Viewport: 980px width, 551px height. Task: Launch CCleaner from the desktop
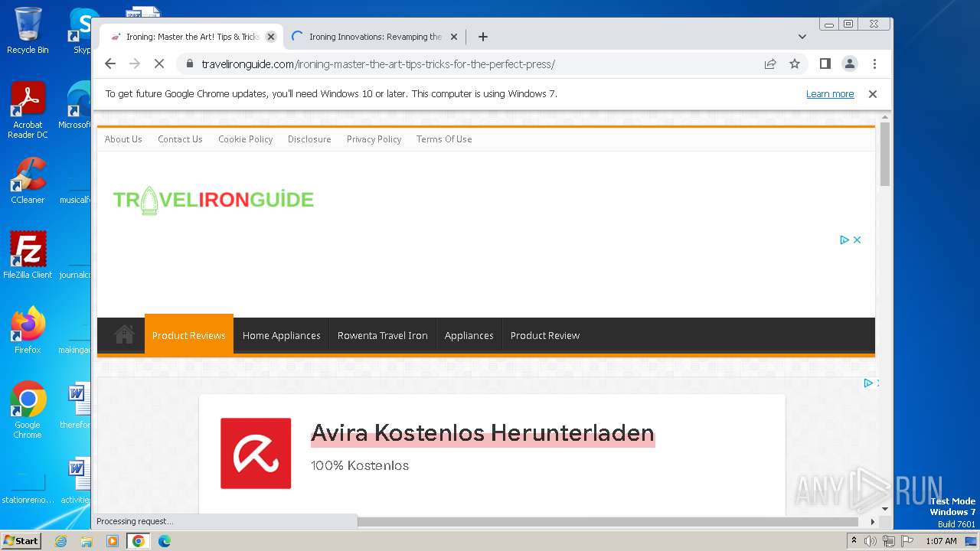[x=28, y=181]
